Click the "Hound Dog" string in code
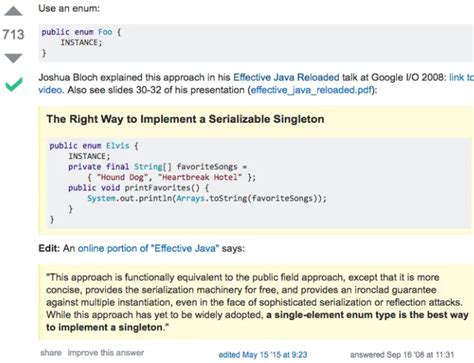 [119, 177]
